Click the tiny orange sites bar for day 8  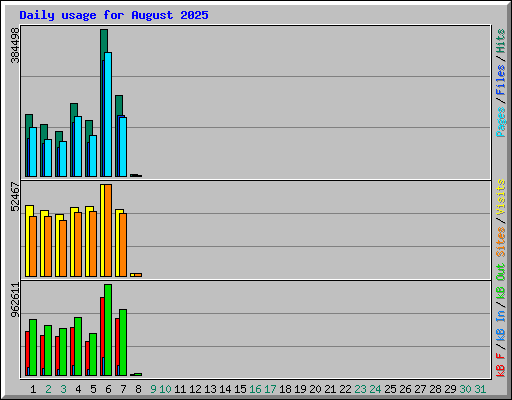[x=138, y=275]
